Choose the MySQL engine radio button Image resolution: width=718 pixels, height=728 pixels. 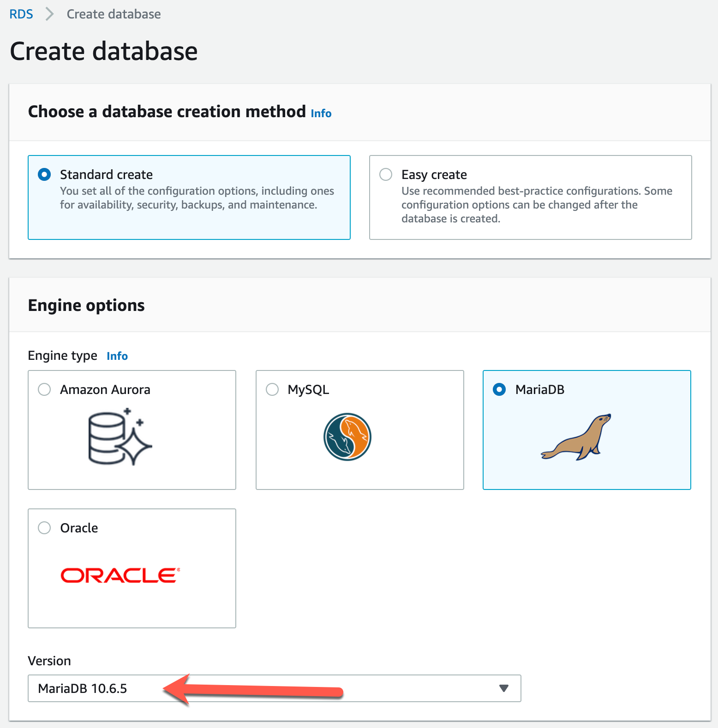(272, 390)
